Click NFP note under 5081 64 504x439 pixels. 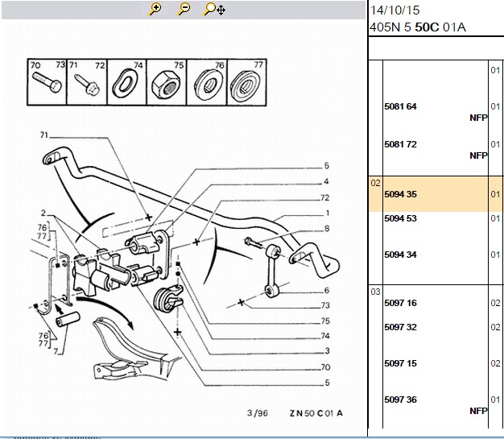tap(478, 118)
